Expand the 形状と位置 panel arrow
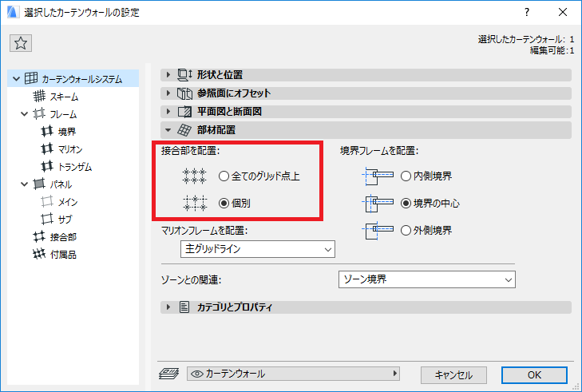 (x=168, y=75)
